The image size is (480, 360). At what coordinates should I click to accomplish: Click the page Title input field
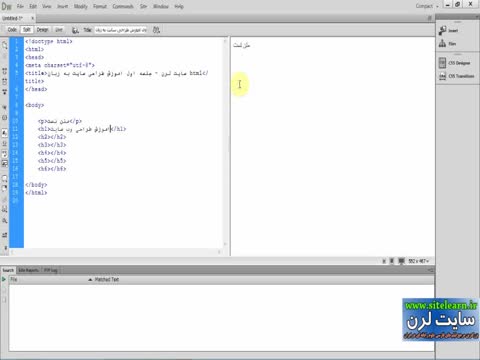tap(121, 30)
